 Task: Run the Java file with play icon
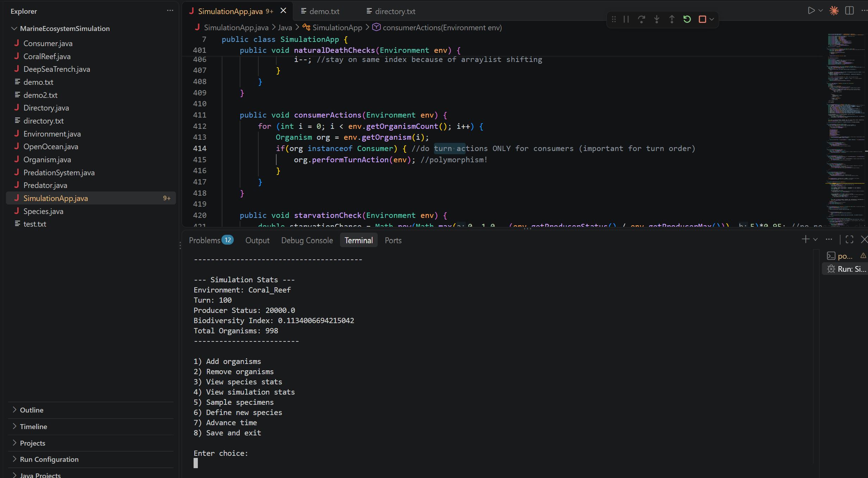[x=811, y=11]
